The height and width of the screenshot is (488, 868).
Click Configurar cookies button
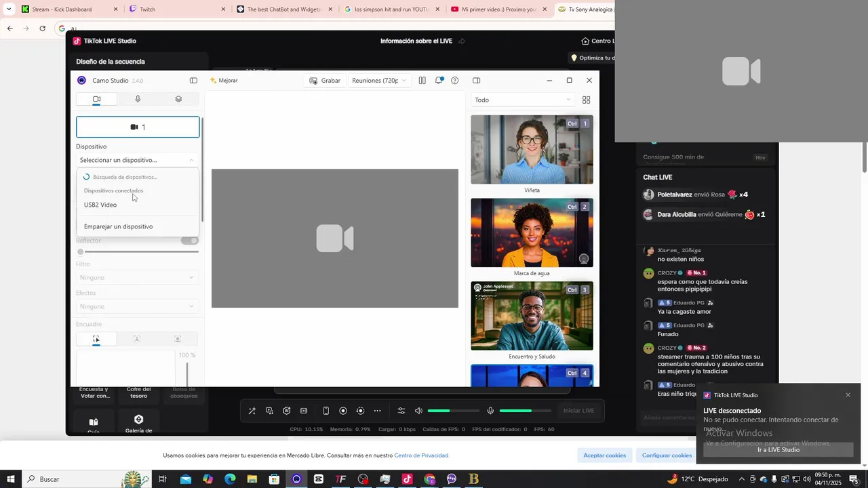[x=667, y=455]
